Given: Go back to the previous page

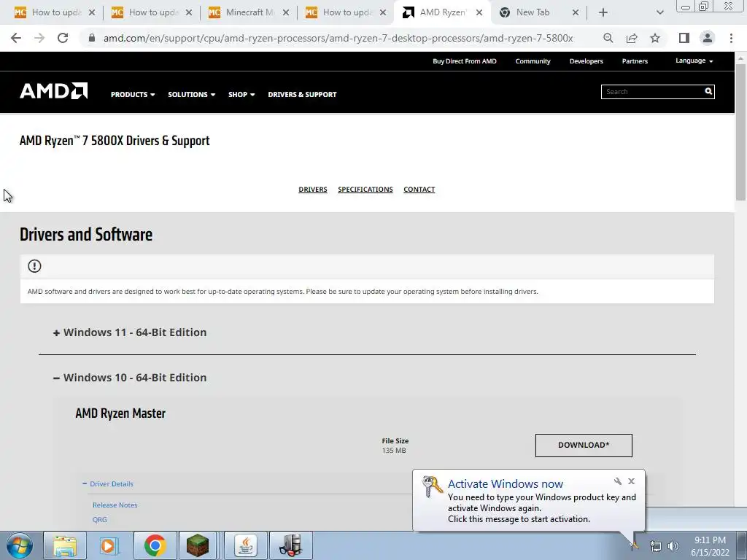Looking at the screenshot, I should point(16,38).
